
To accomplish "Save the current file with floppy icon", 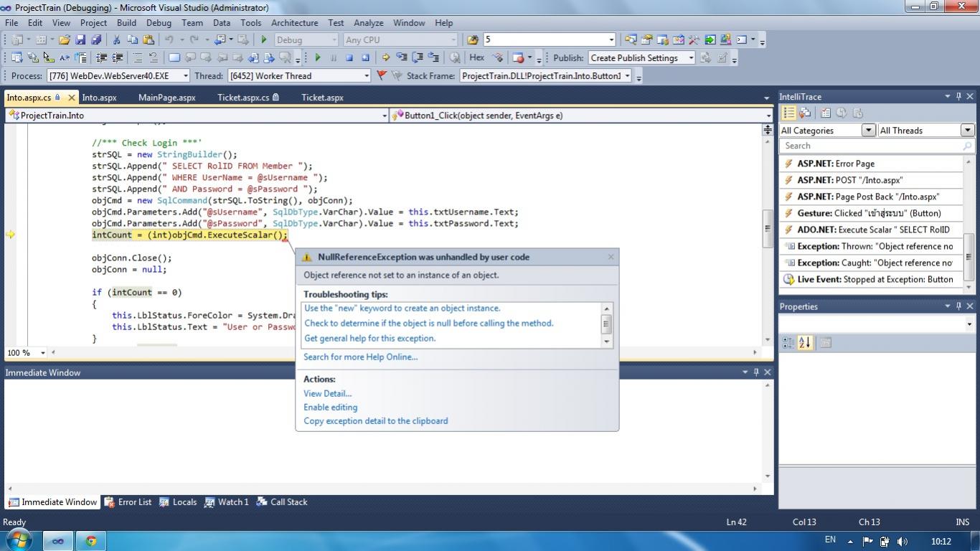I will (80, 40).
